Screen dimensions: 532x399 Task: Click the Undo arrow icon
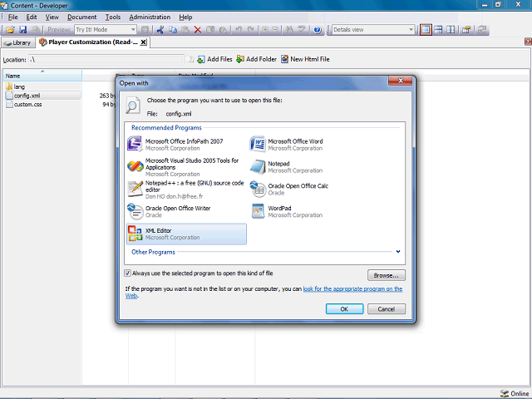coord(239,30)
